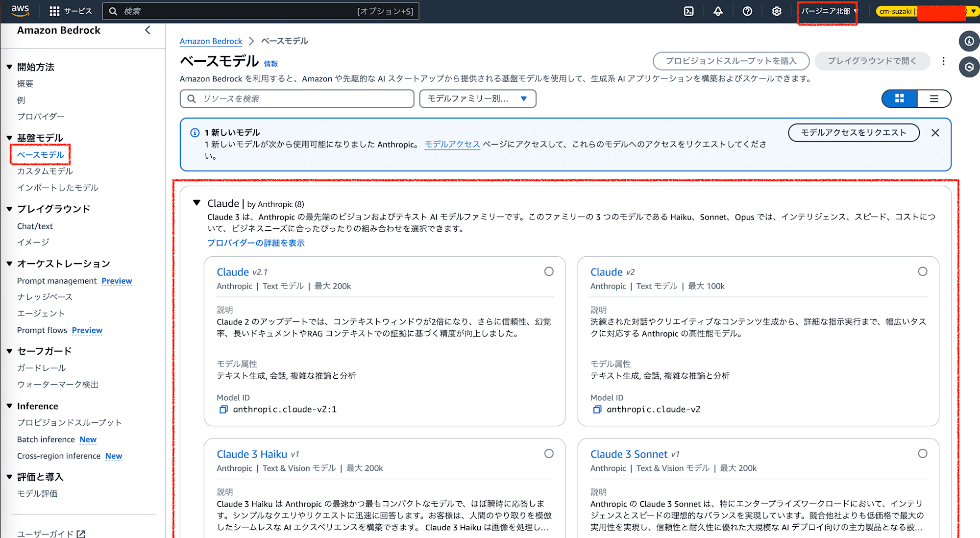Click プロバイダーの詳細を表示 link
This screenshot has width=980, height=538.
click(256, 243)
